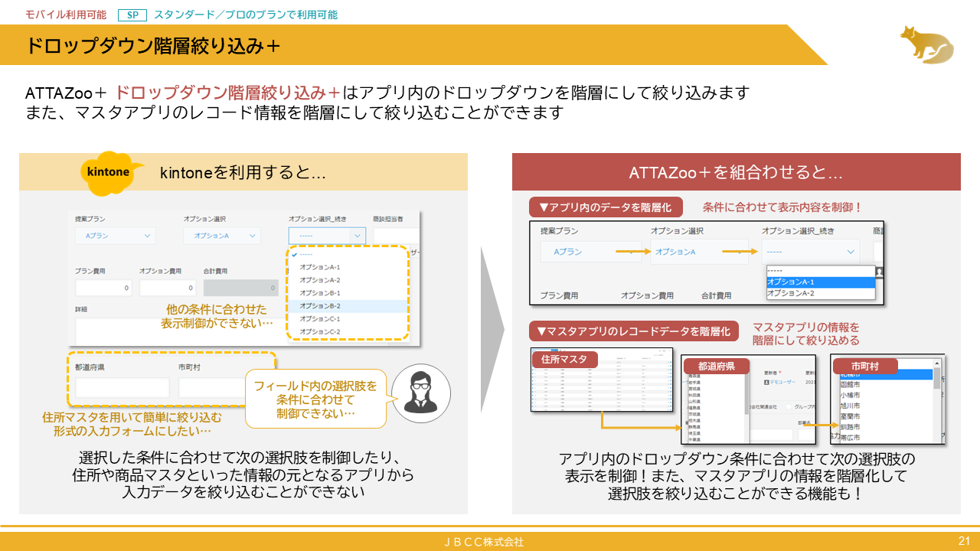The width and height of the screenshot is (980, 551).
Task: Open the オプション選択_続き dropdown
Action: coord(328,235)
